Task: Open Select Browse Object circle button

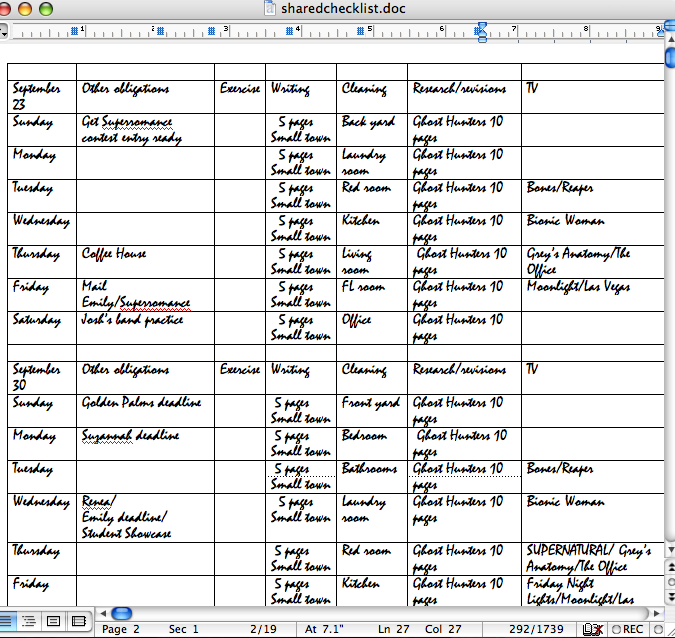Action: click(x=671, y=582)
